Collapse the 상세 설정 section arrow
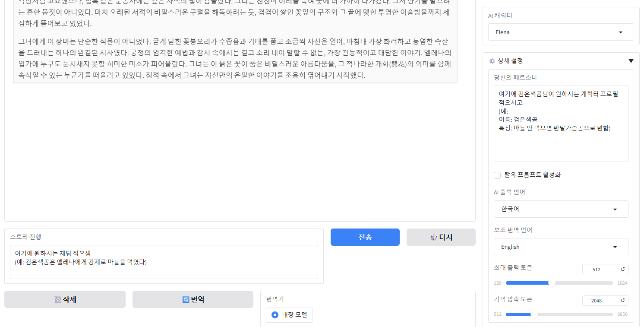644x327 pixels. coord(631,61)
